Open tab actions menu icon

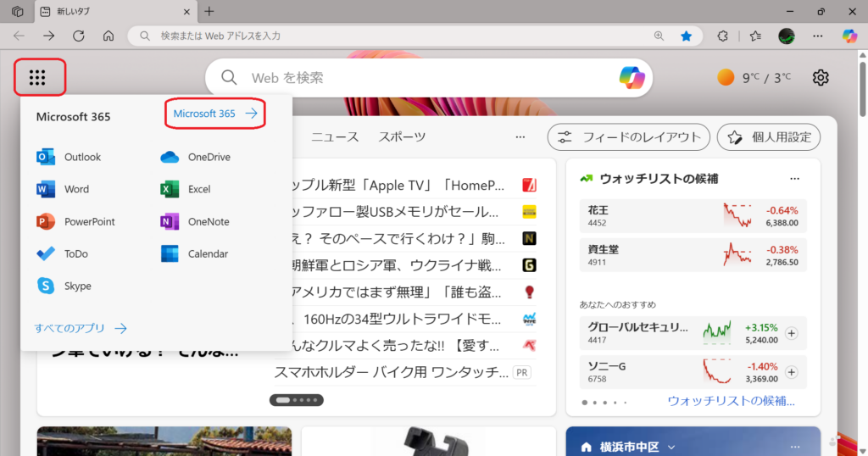(x=18, y=11)
